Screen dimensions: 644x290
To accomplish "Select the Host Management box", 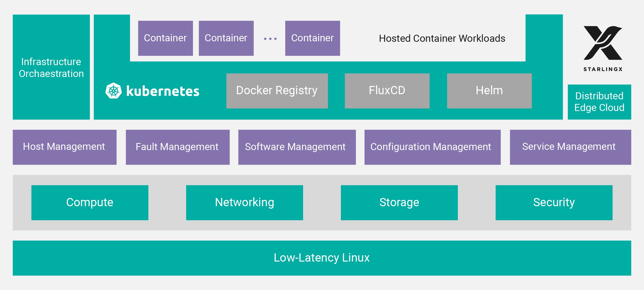I will point(64,147).
